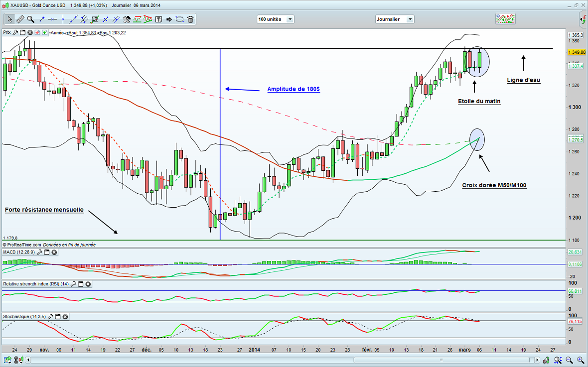Click the trash bin delete tool
The image size is (588, 367).
pos(191,19)
